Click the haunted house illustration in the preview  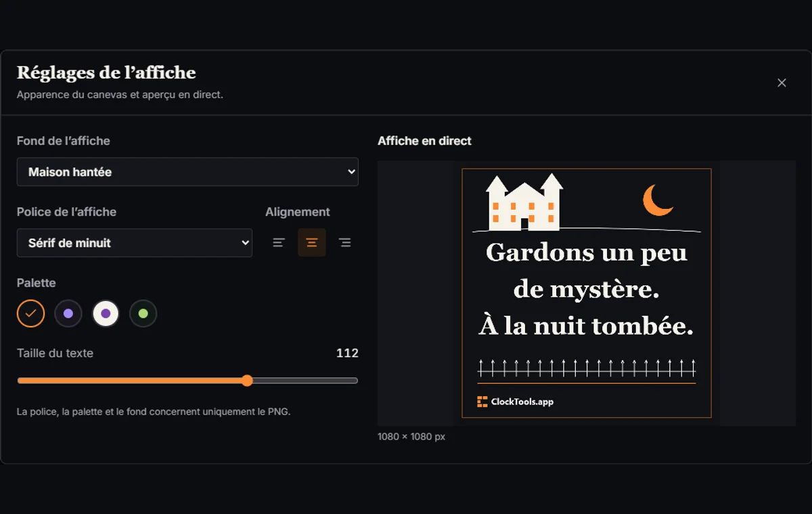524,202
